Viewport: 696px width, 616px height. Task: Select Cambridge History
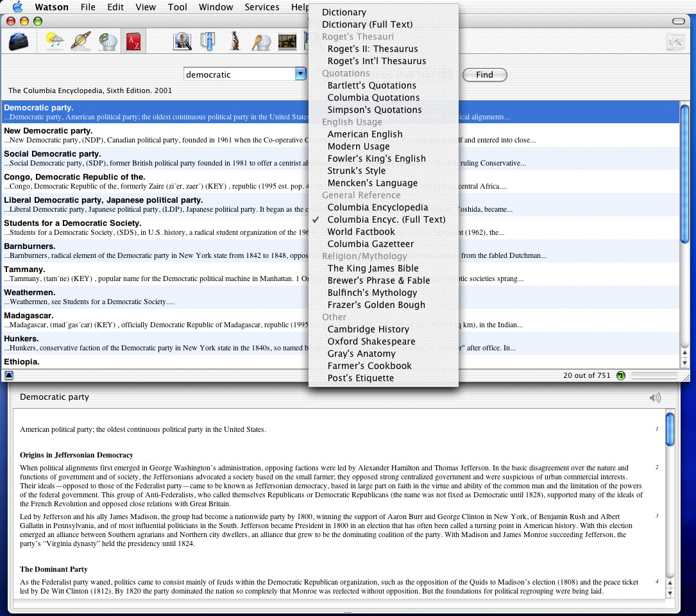pyautogui.click(x=384, y=329)
